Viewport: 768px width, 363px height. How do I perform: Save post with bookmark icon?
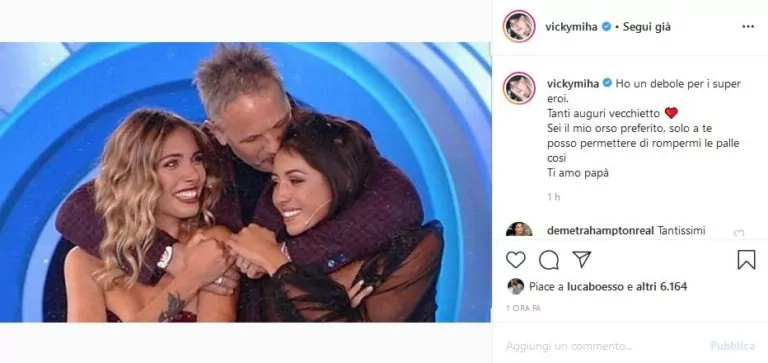pos(746,260)
